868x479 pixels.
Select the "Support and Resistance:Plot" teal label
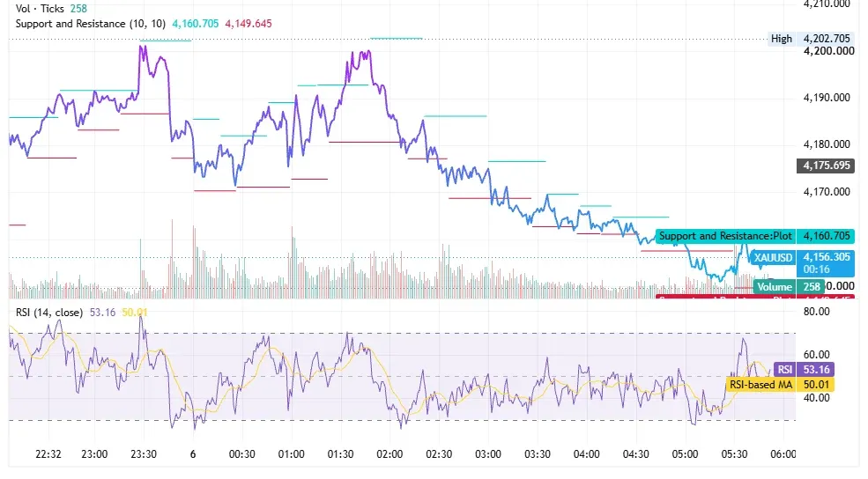coord(725,236)
